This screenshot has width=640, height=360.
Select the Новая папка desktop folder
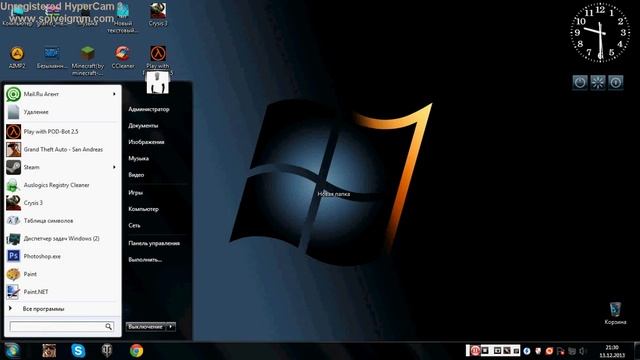tap(333, 194)
